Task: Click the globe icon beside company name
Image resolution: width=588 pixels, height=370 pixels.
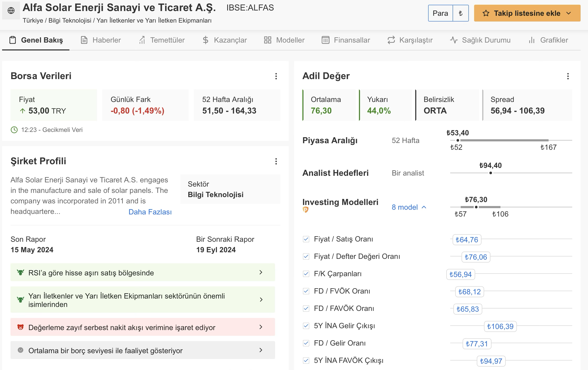Action: 11,11
